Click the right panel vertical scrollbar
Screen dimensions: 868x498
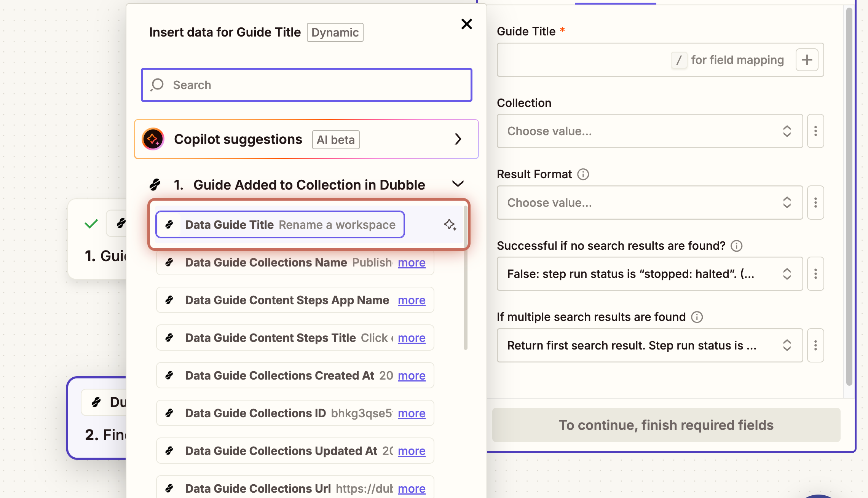(849, 196)
